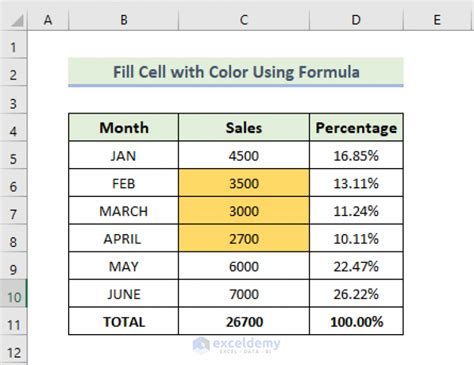Select the Sales header cell
474x365 pixels.
click(x=244, y=127)
